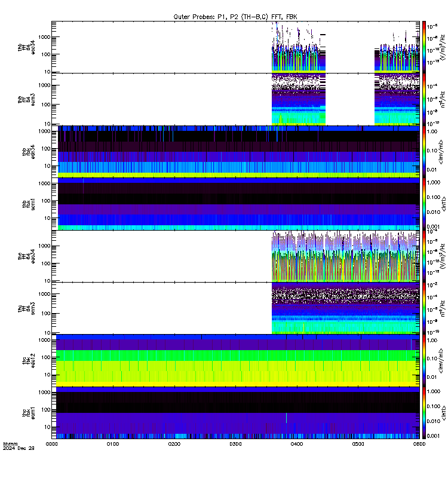Select the 'thb fff 64 scm3' panel label
The image size is (448, 478).
(26, 100)
